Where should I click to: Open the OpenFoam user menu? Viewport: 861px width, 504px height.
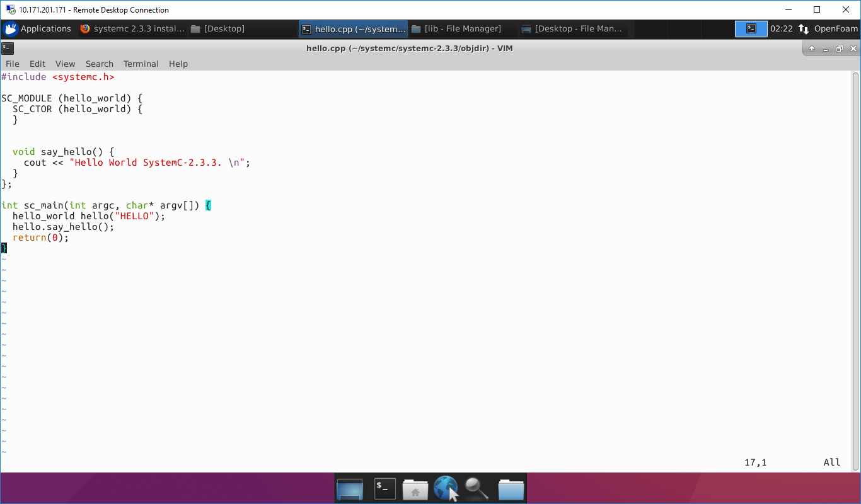(836, 29)
